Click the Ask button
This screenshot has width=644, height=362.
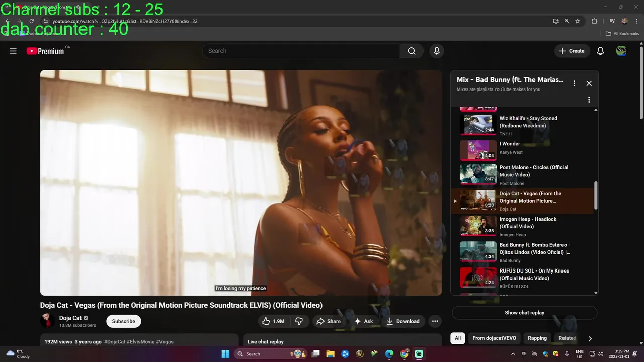[364, 321]
